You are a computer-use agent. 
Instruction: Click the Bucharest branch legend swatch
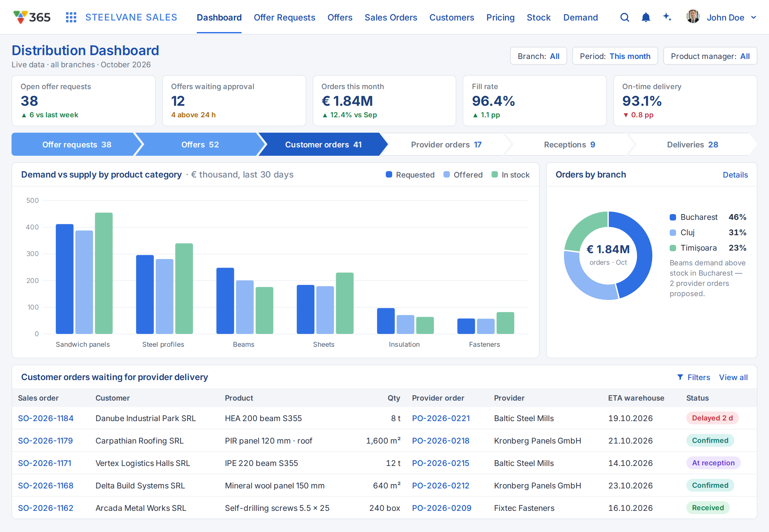(673, 217)
